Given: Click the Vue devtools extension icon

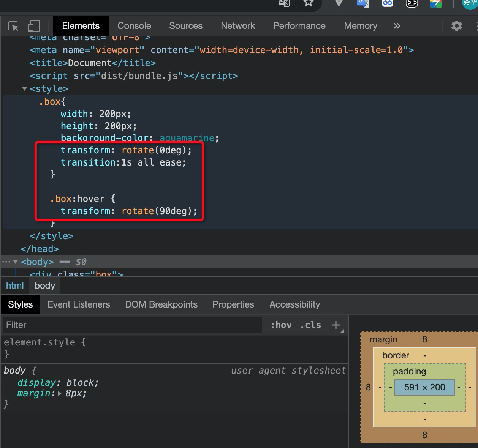Looking at the screenshot, I should coord(339,3).
